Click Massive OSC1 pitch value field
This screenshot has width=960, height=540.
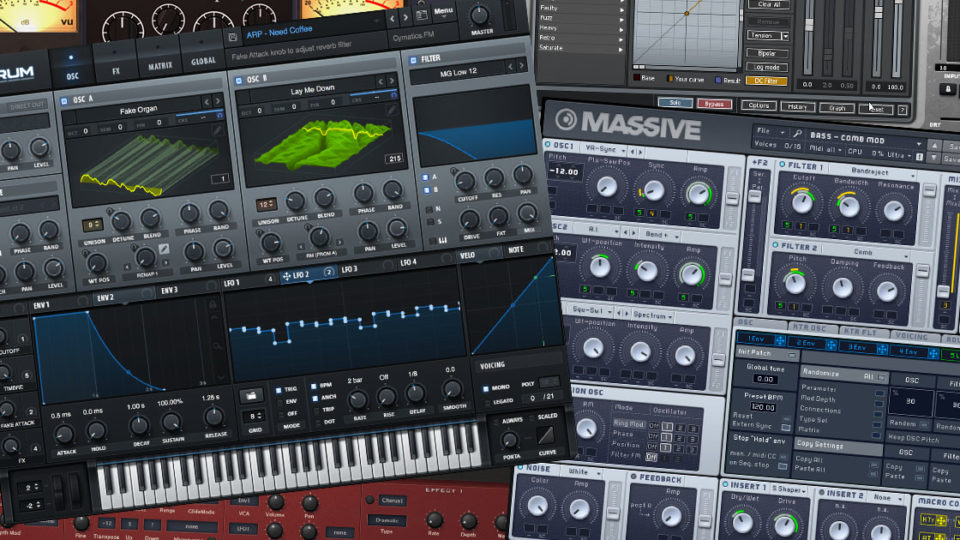point(565,172)
